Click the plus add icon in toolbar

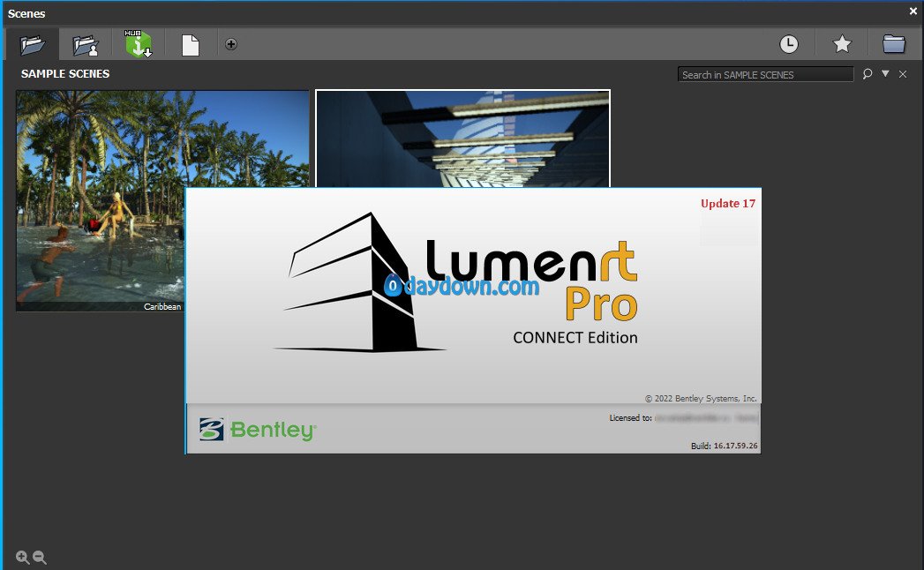coord(231,44)
